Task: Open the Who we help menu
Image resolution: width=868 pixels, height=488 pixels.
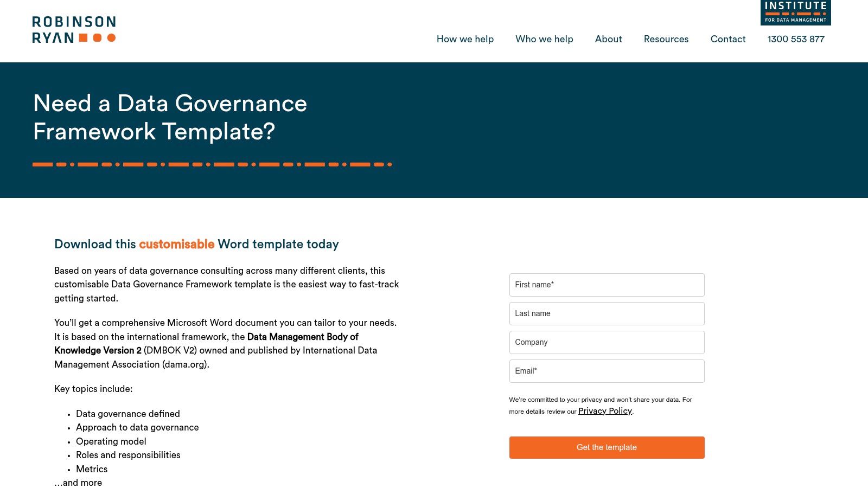Action: tap(544, 39)
